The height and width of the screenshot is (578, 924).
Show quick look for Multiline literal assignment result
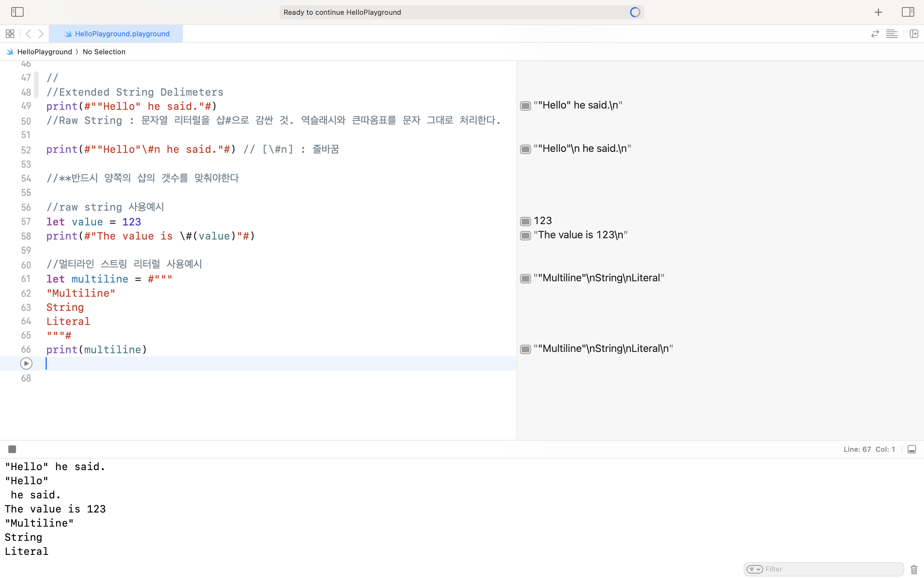tap(526, 278)
